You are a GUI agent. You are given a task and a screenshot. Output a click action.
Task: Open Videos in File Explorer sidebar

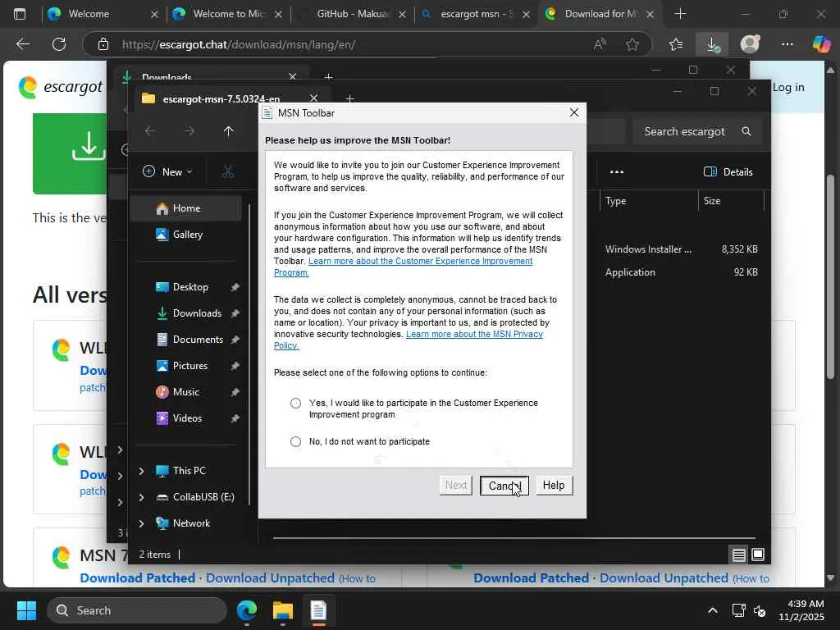click(187, 418)
